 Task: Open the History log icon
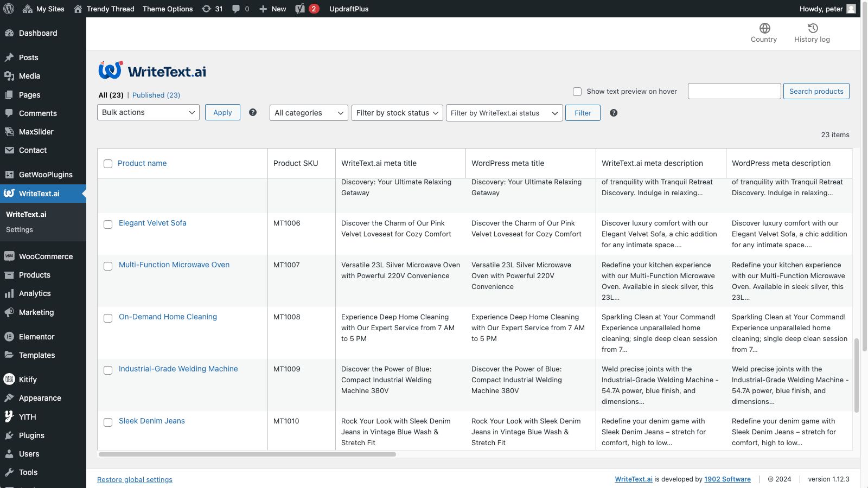[812, 29]
